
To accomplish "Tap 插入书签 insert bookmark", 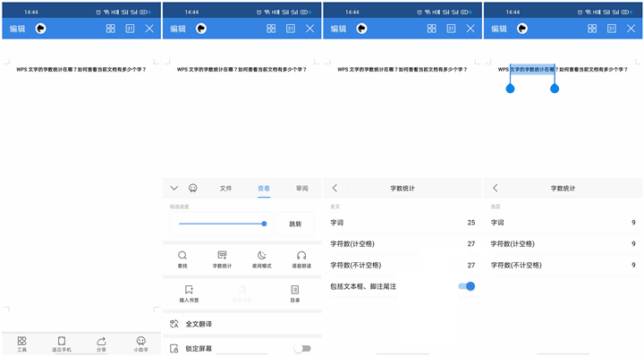I will click(189, 294).
